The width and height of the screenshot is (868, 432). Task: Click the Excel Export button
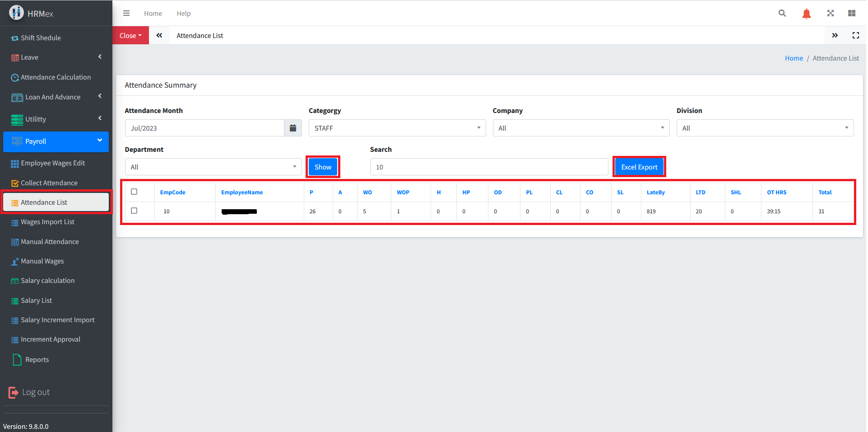click(x=639, y=167)
